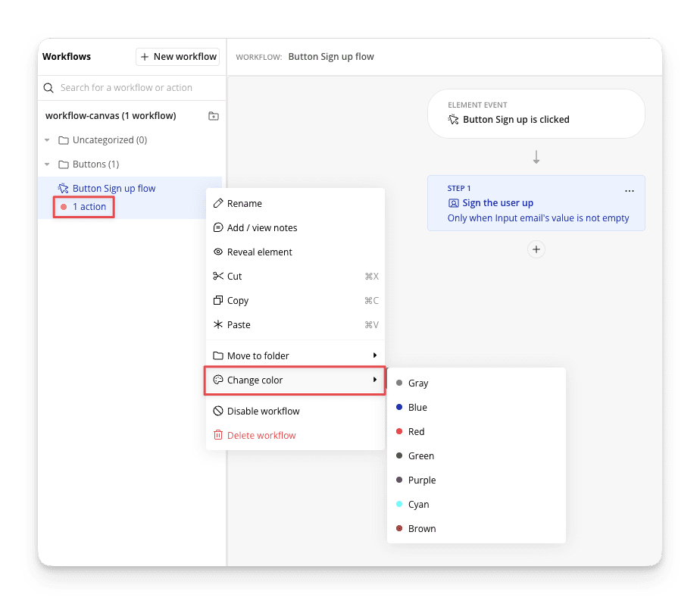Click the workflow search input field

tap(136, 88)
